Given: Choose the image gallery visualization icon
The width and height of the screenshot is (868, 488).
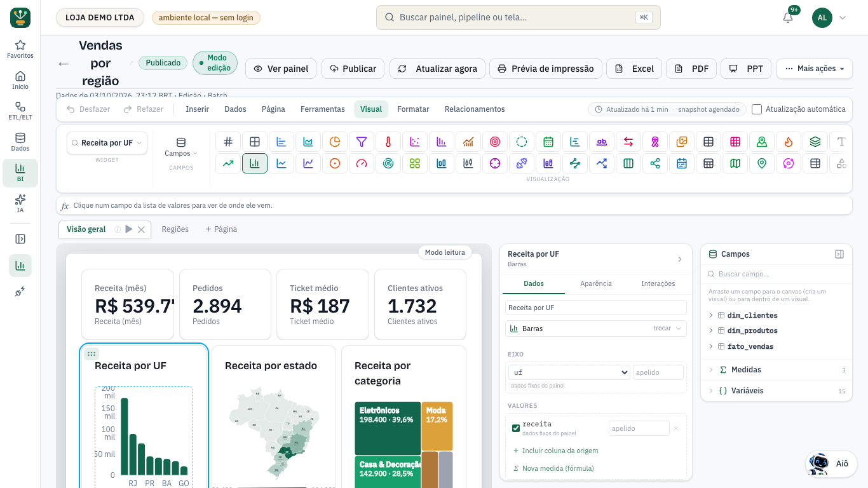Looking at the screenshot, I should point(682,142).
